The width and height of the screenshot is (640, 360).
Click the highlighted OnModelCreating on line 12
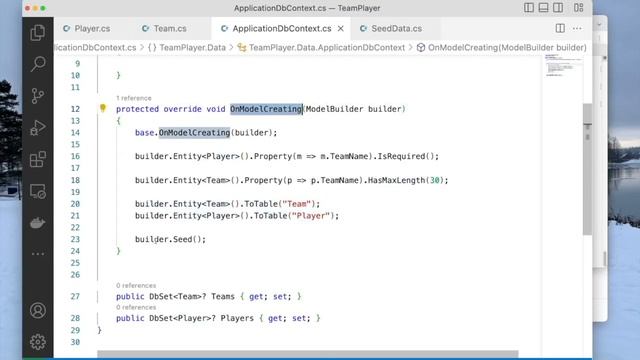[x=266, y=109]
